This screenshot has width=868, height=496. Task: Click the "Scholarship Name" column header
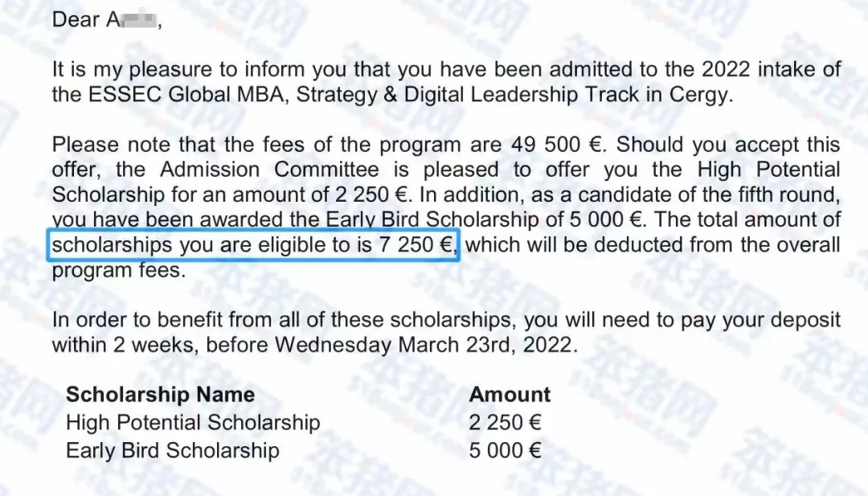[x=160, y=395]
